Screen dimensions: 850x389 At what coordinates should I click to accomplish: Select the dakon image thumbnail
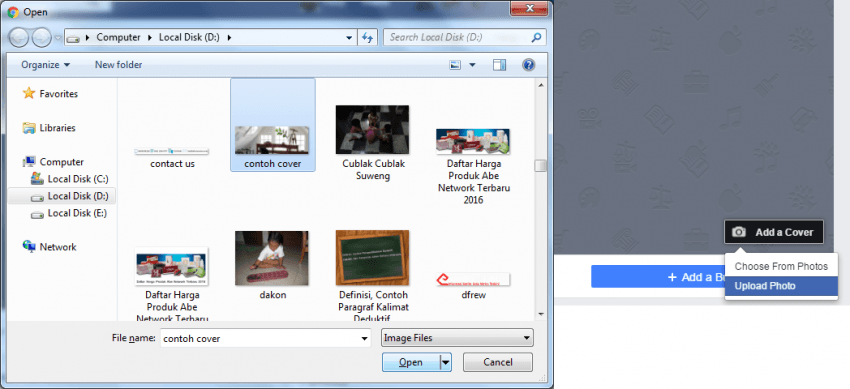coord(272,258)
